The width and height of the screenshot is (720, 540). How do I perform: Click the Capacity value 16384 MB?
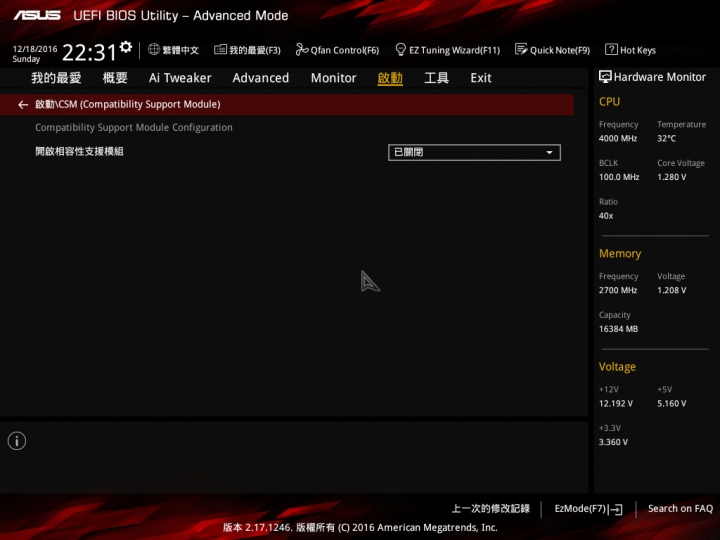(618, 329)
